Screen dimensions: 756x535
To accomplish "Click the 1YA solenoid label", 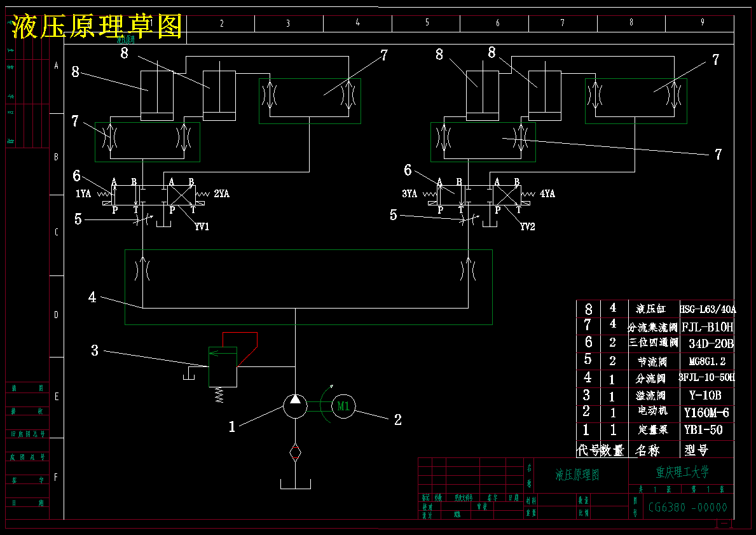I will 83,194.
